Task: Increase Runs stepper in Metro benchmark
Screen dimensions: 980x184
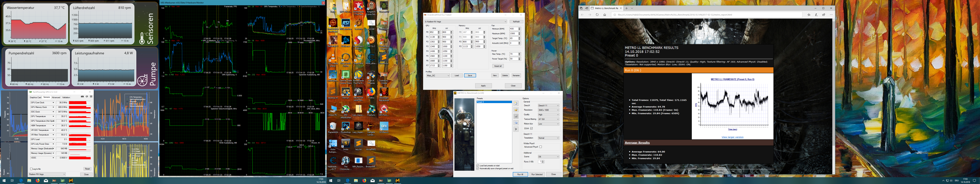Action: click(x=543, y=161)
